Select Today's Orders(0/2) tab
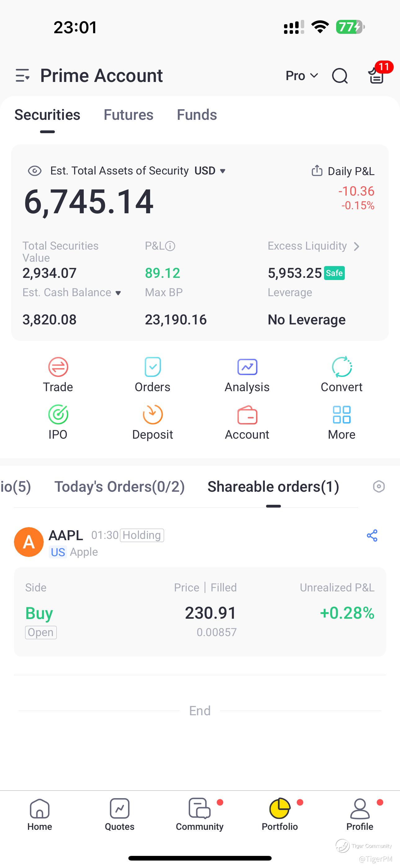 [x=119, y=486]
